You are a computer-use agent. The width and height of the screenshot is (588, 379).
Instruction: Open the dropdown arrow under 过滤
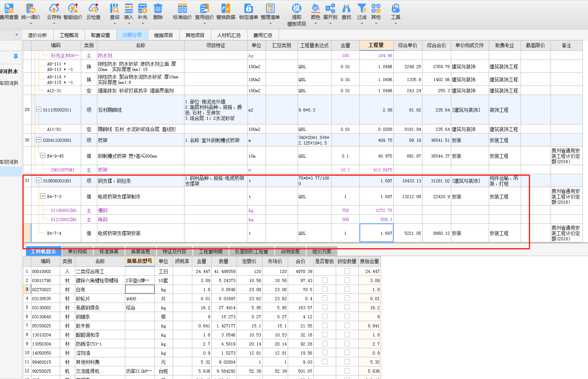coord(362,24)
